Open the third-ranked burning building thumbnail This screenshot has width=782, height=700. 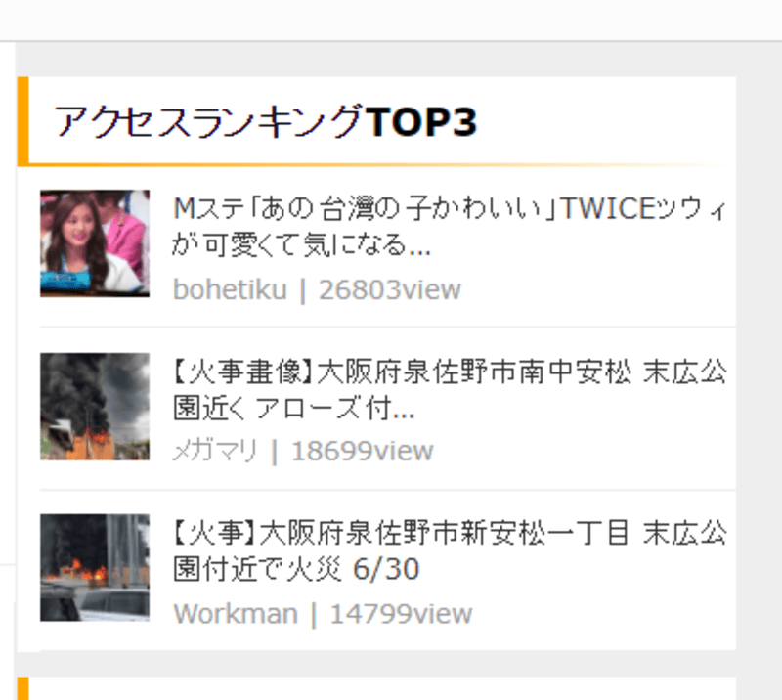tap(95, 567)
